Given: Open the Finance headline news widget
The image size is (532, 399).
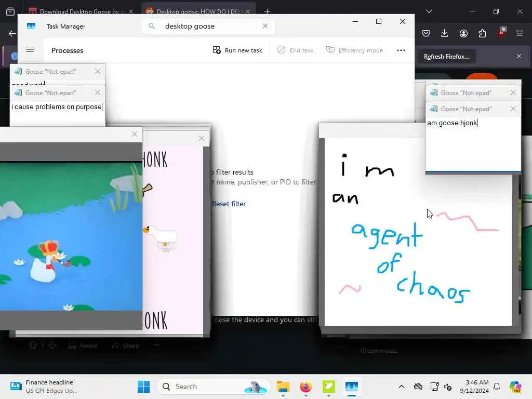Looking at the screenshot, I should (x=44, y=387).
